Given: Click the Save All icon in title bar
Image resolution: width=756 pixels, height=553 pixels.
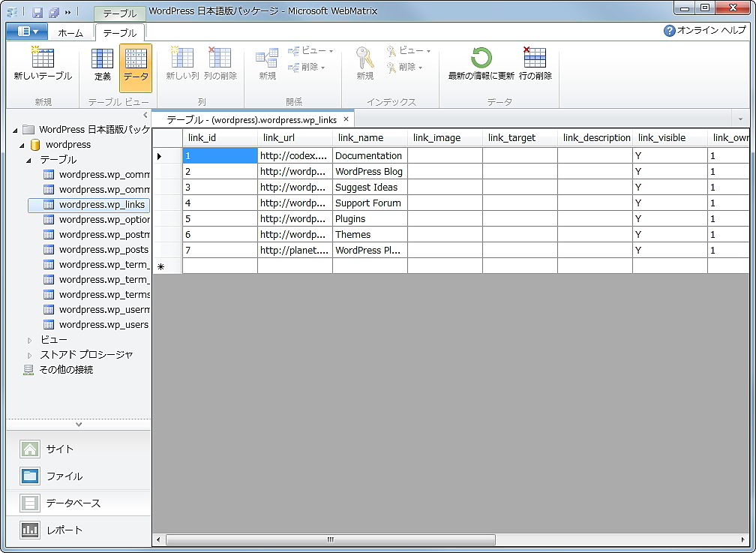Looking at the screenshot, I should [x=53, y=12].
